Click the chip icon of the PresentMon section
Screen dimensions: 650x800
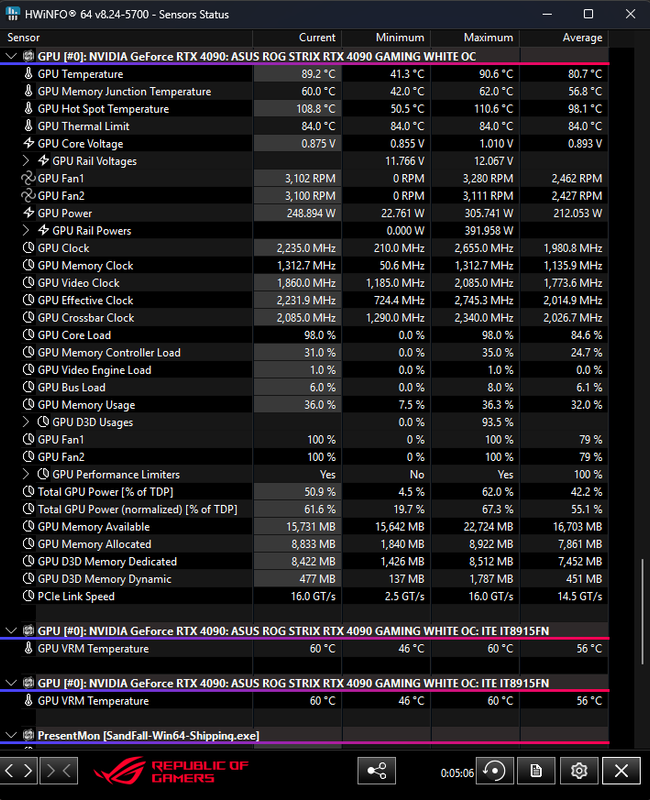coord(29,735)
